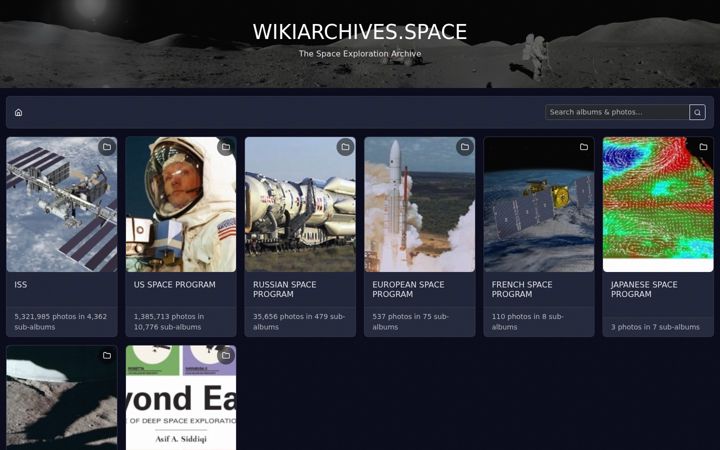Click folder icon on Russian Space Program card
This screenshot has height=450, width=720.
(345, 147)
